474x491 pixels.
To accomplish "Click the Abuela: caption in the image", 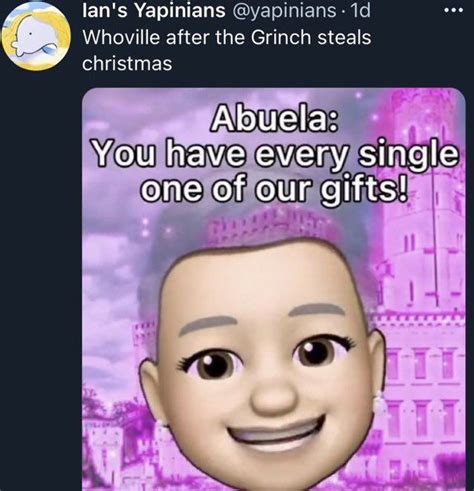I will [x=275, y=119].
